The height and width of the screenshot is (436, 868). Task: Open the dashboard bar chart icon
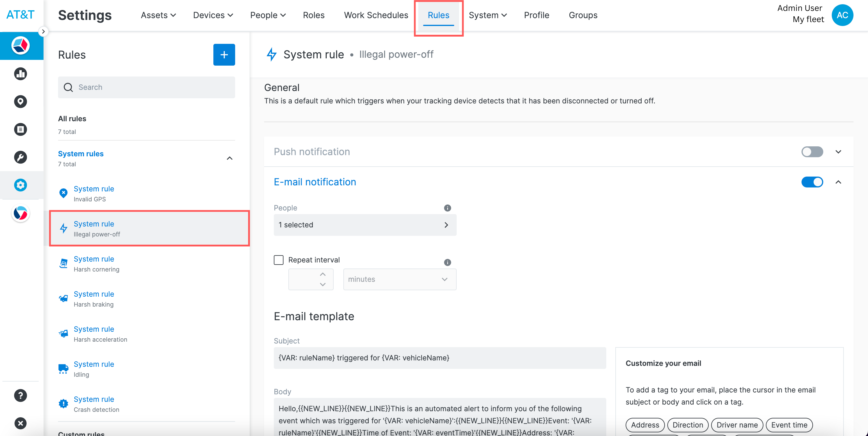pyautogui.click(x=21, y=73)
